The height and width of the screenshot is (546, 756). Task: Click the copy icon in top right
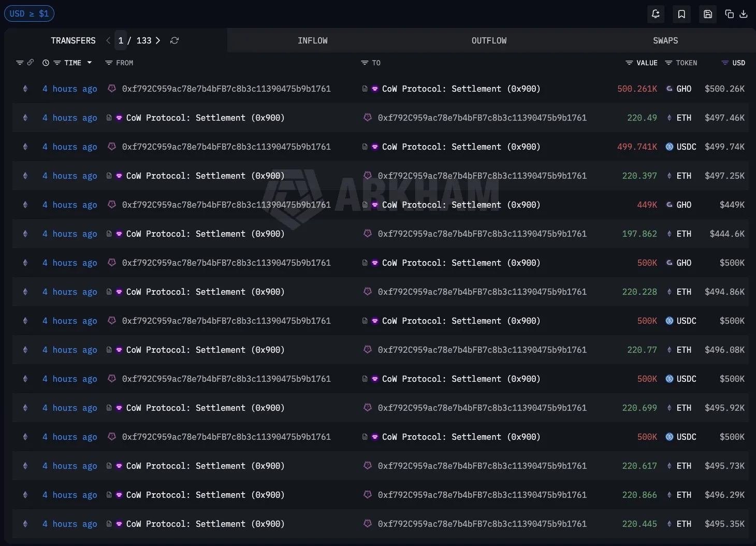[729, 14]
